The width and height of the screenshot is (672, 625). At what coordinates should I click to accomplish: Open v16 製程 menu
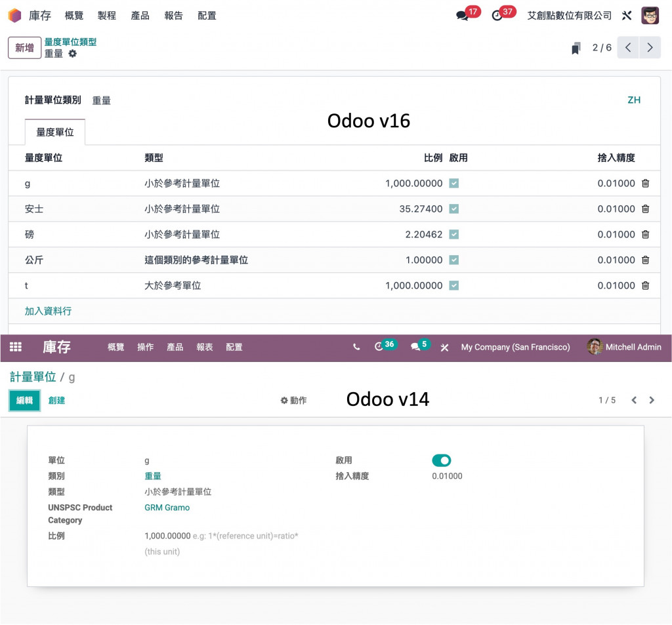pyautogui.click(x=107, y=16)
